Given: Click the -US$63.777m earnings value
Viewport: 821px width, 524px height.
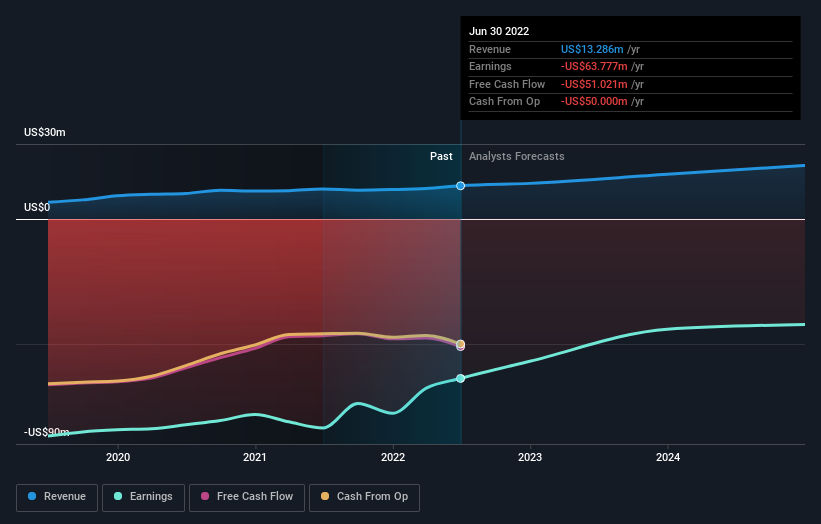Looking at the screenshot, I should (594, 66).
